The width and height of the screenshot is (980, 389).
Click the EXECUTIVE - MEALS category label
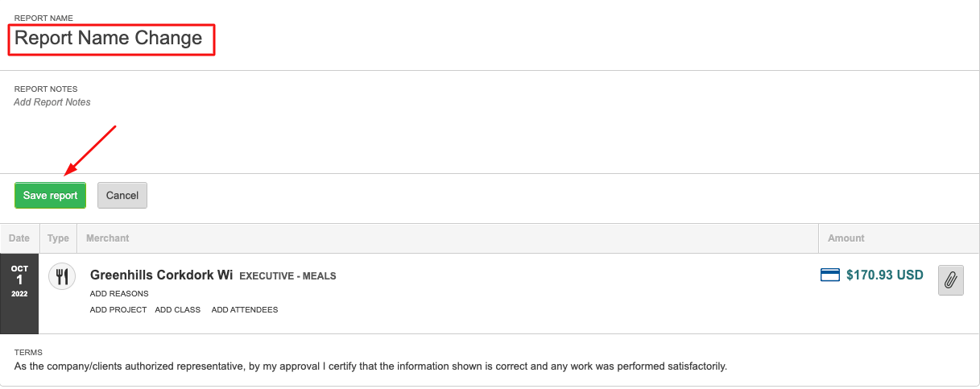pos(287,276)
